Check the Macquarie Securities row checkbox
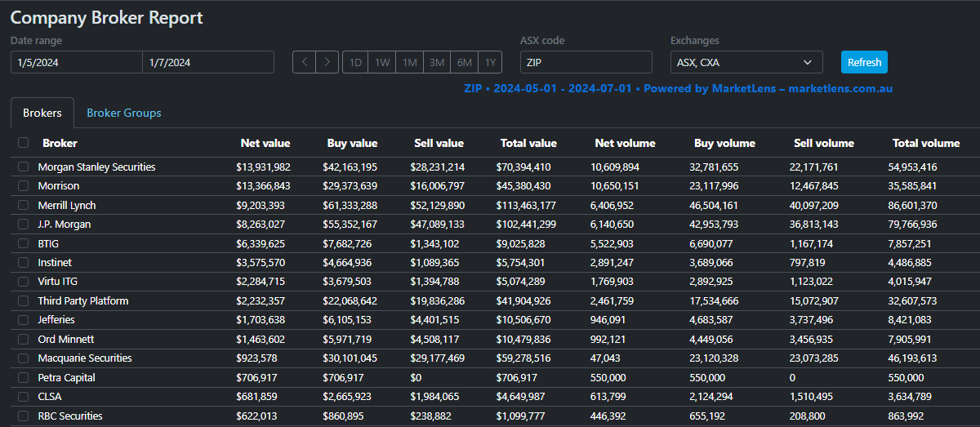 point(23,358)
